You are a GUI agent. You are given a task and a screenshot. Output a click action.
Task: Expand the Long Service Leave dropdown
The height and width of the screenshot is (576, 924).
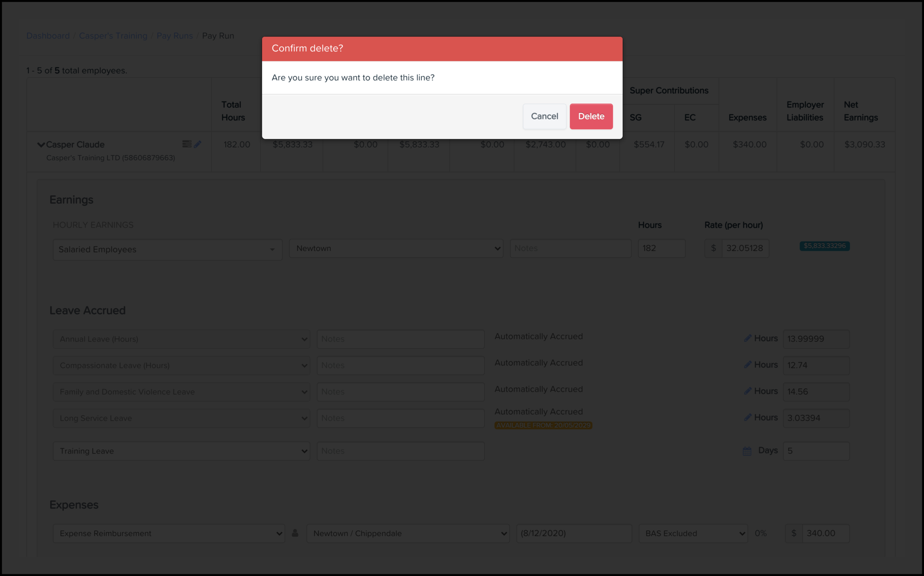point(305,418)
